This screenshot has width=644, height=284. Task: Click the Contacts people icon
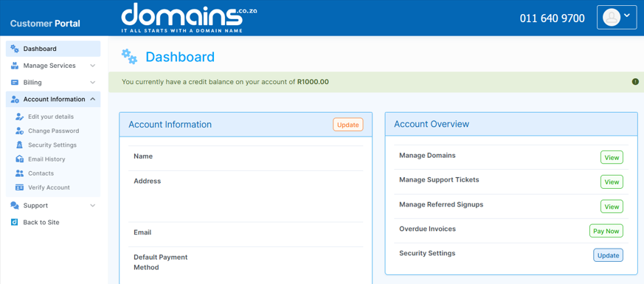[x=19, y=173]
